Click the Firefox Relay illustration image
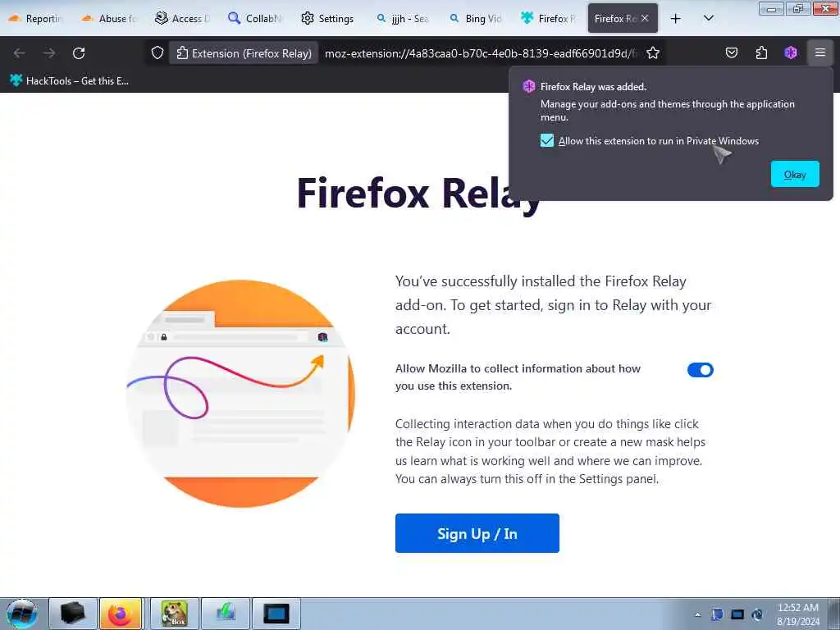This screenshot has height=630, width=840. [240, 393]
